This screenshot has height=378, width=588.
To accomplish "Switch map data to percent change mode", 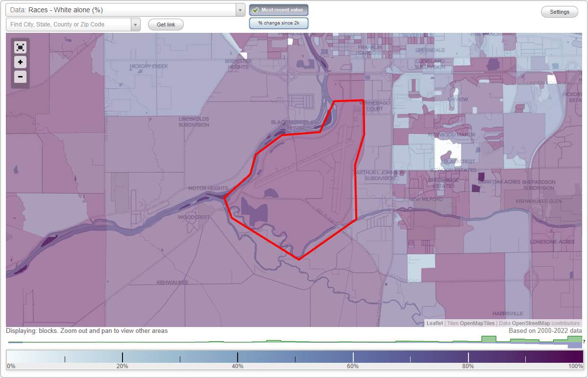I will click(x=278, y=23).
